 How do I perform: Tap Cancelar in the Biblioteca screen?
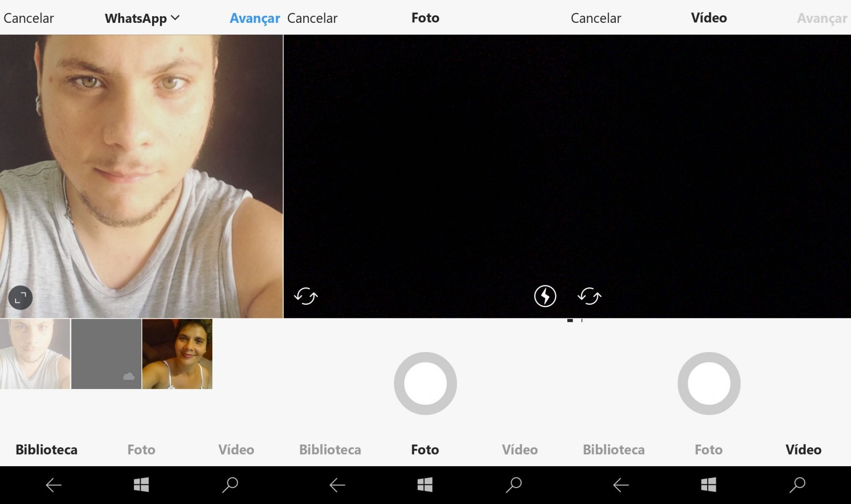pyautogui.click(x=29, y=18)
